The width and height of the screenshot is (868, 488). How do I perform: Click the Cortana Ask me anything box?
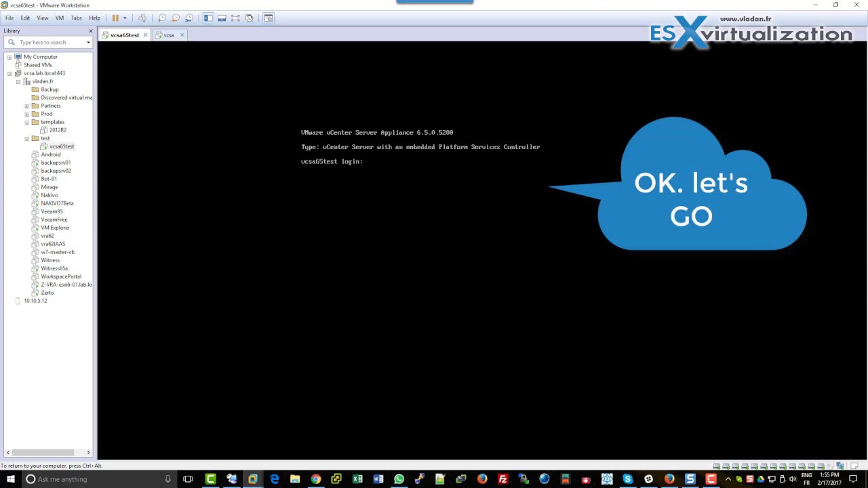tap(98, 479)
